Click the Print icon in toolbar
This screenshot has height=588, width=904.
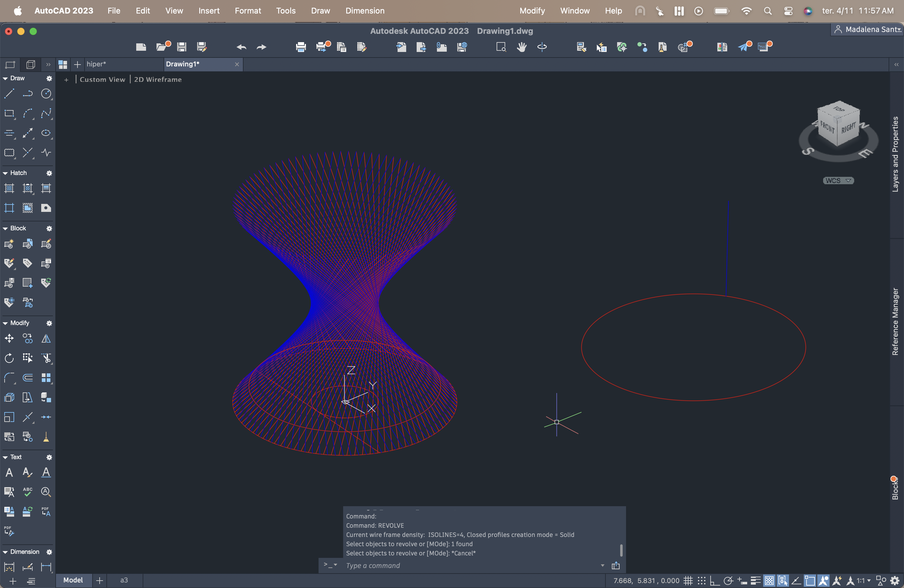pos(300,47)
